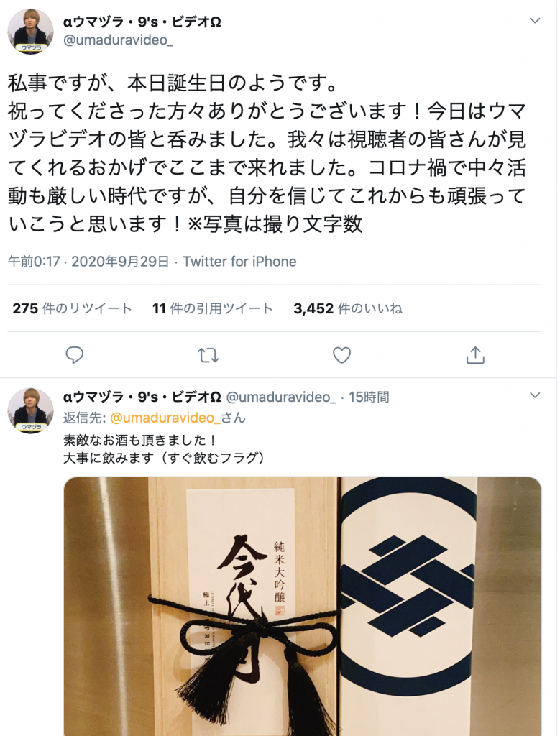The width and height of the screenshot is (560, 736).
Task: Open the Twitter for iPhone source link
Action: point(239,262)
